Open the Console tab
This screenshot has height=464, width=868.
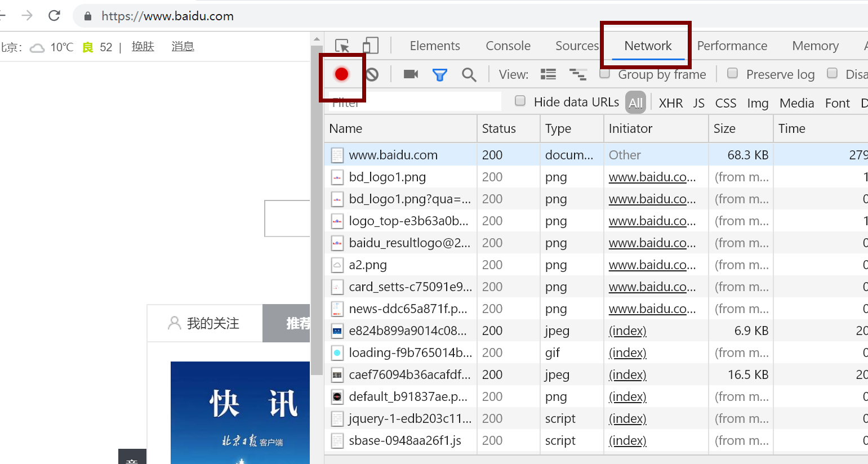point(508,46)
